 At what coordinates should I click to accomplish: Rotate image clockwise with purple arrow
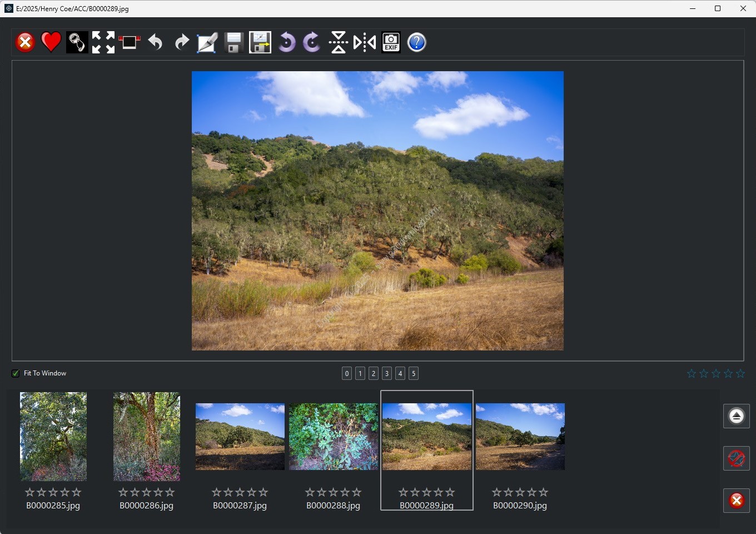point(312,42)
